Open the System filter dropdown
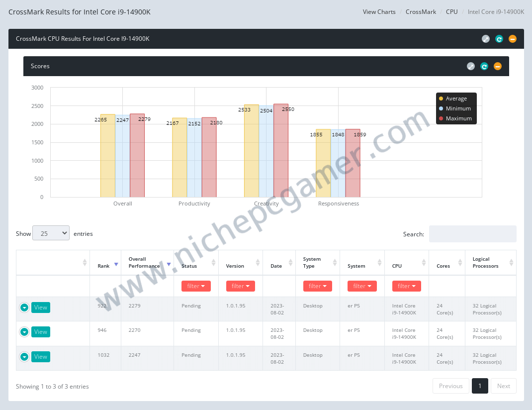 click(x=362, y=286)
